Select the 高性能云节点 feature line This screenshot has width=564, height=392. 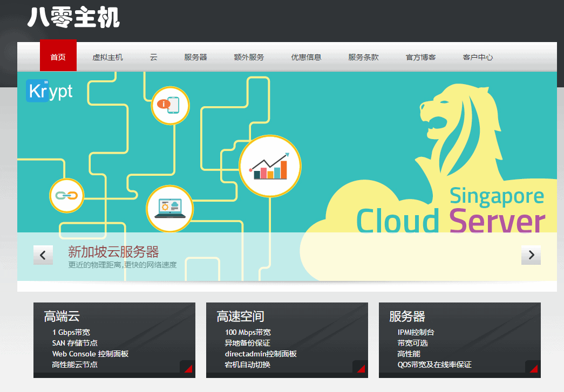75,365
